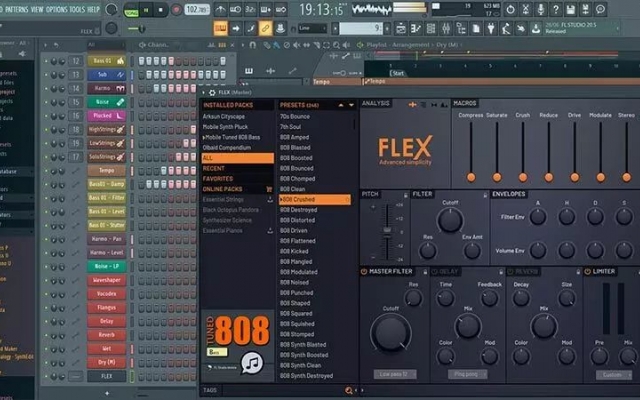
Task: Click the next preset down arrow in Presets header
Action: tap(351, 105)
